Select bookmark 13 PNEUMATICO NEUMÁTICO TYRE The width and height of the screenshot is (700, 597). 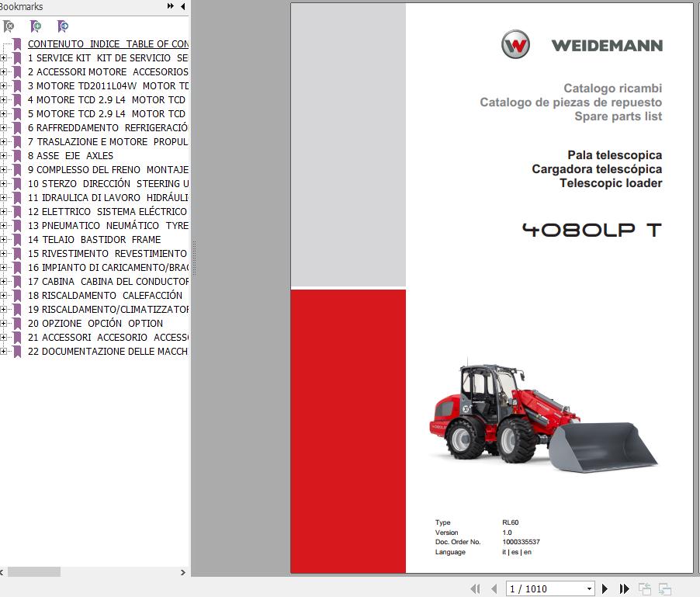[108, 225]
